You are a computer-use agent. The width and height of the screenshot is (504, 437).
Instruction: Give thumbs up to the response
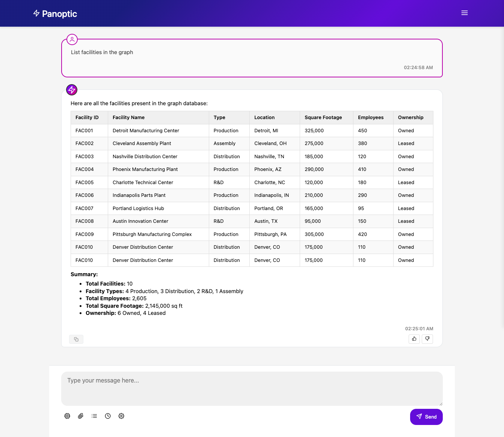(414, 339)
